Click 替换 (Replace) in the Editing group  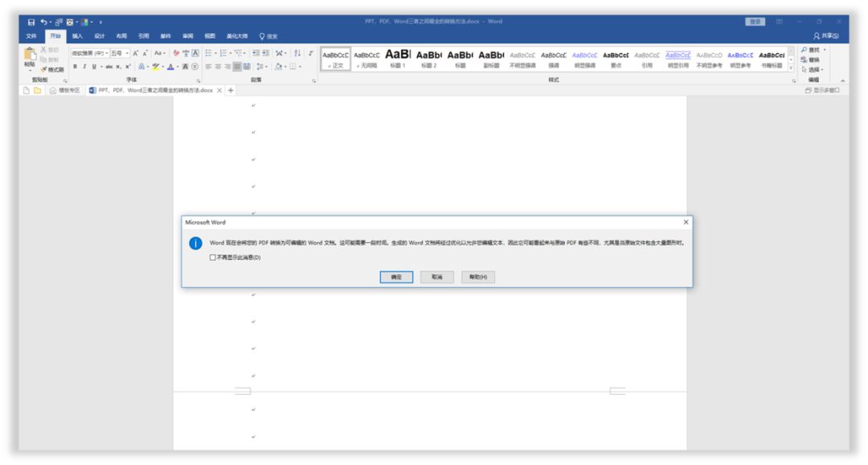(x=810, y=60)
